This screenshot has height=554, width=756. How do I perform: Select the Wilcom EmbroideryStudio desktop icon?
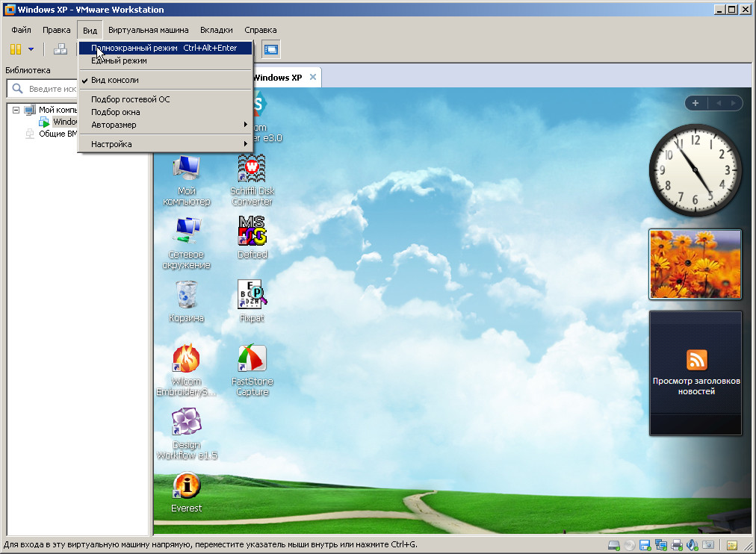187,370
